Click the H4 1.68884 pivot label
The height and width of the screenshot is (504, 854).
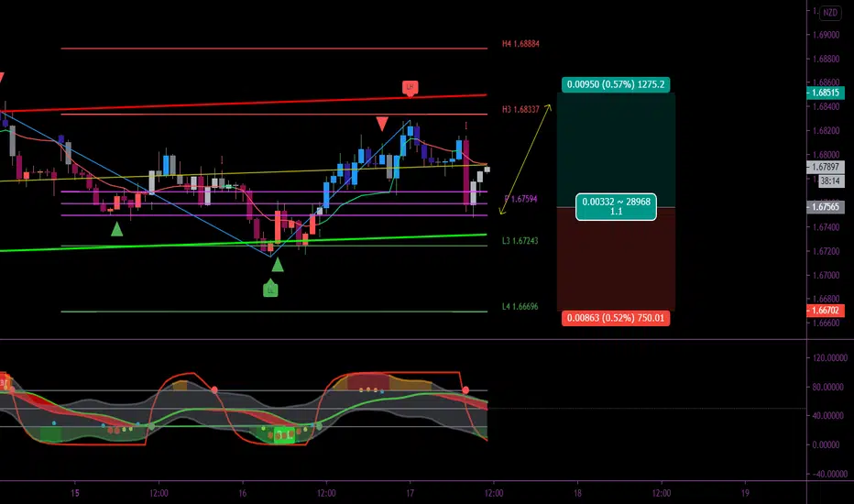tap(520, 44)
